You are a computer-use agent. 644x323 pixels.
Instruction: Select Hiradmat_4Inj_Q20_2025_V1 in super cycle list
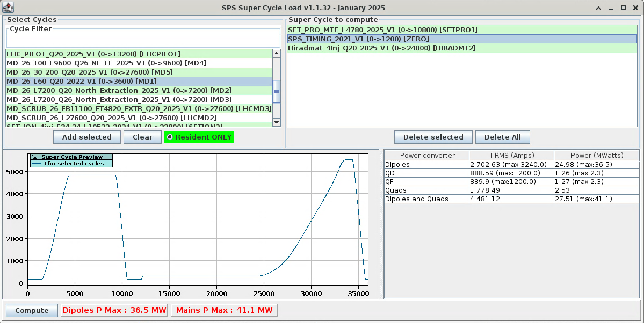(381, 48)
